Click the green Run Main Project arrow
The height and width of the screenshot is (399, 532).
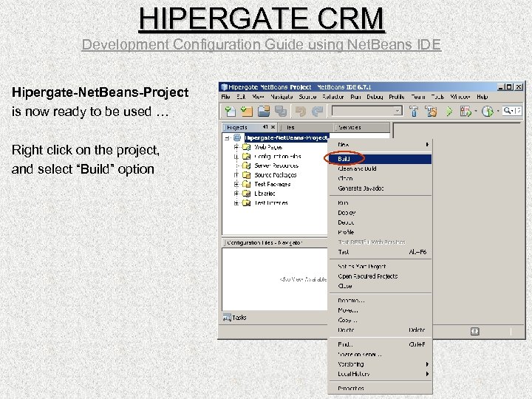(x=449, y=111)
